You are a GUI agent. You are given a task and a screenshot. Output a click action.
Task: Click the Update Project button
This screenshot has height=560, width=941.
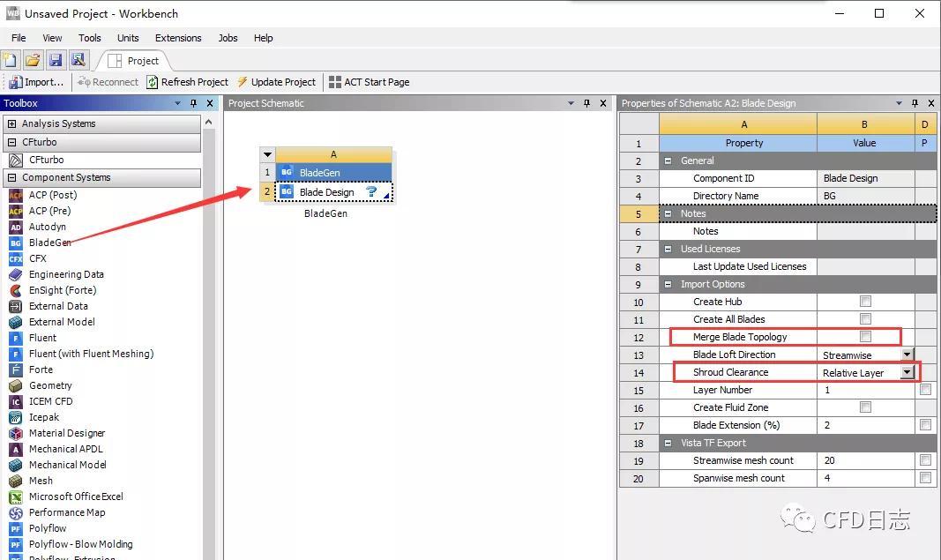[276, 82]
